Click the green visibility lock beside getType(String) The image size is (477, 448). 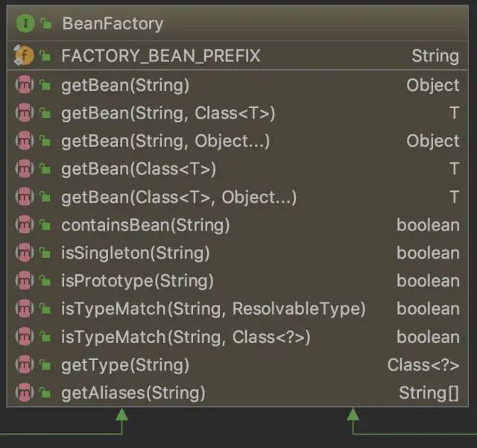tap(45, 365)
